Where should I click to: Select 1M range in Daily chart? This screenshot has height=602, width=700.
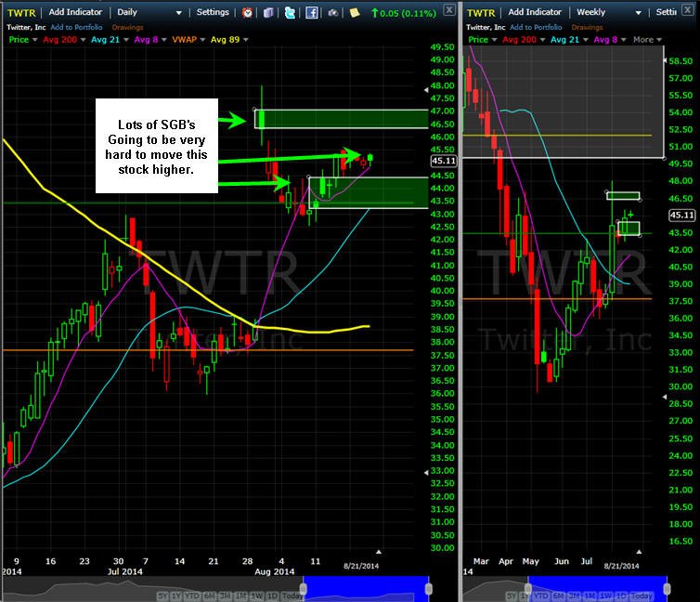pyautogui.click(x=241, y=595)
